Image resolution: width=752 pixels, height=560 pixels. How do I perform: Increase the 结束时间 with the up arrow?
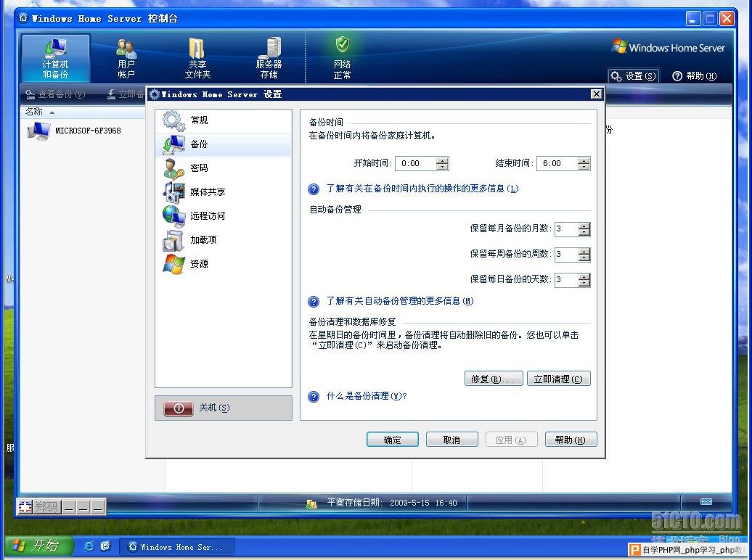click(584, 160)
